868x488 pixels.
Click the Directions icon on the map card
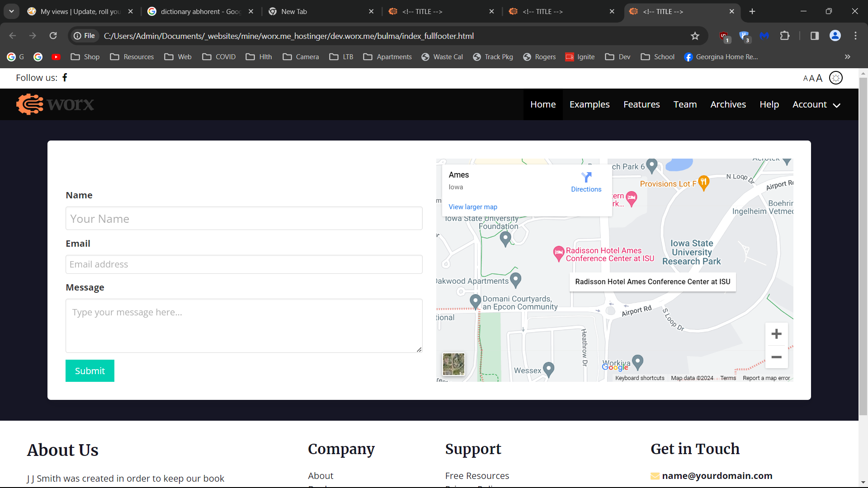click(x=586, y=178)
